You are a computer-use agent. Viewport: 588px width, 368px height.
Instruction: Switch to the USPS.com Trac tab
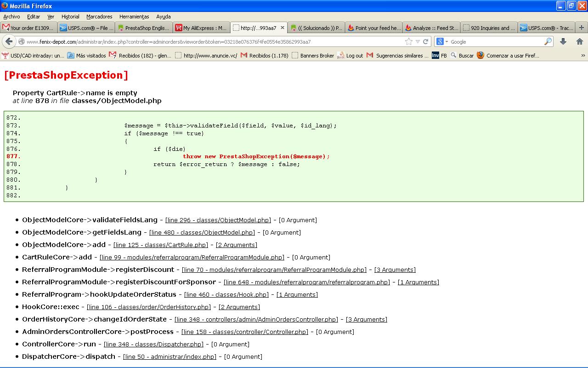pyautogui.click(x=547, y=28)
